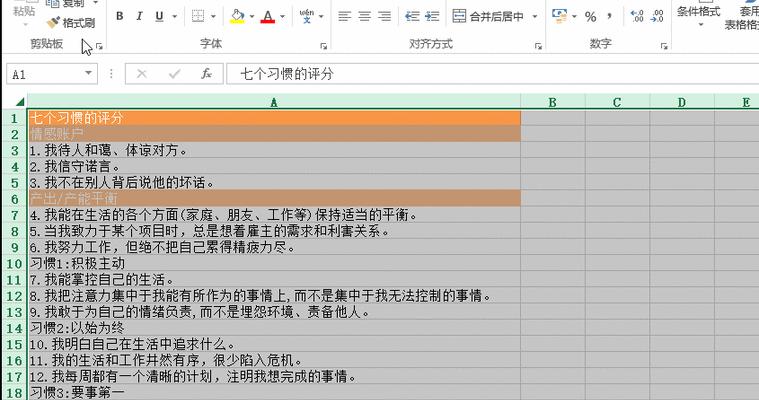Click cancel (X) in formula bar
This screenshot has width=759, height=400.
coord(142,74)
